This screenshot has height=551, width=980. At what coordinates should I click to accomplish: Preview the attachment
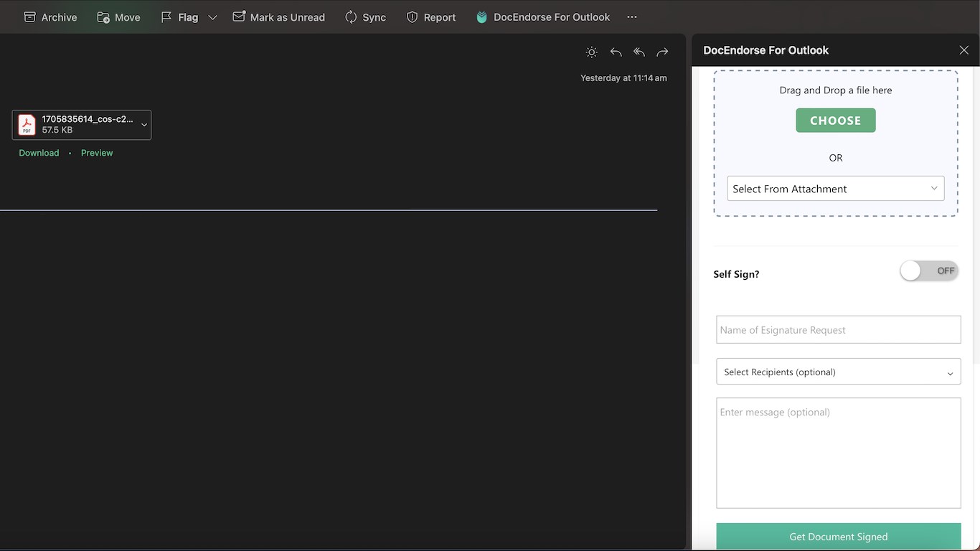(x=97, y=153)
